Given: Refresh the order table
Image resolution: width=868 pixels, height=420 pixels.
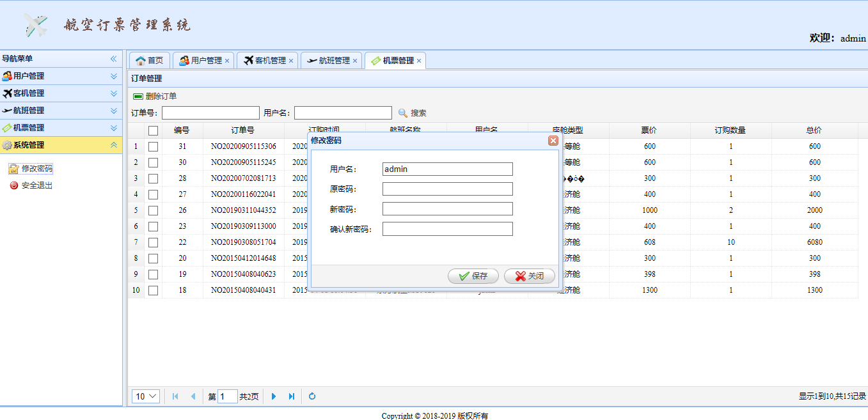Looking at the screenshot, I should pos(312,396).
